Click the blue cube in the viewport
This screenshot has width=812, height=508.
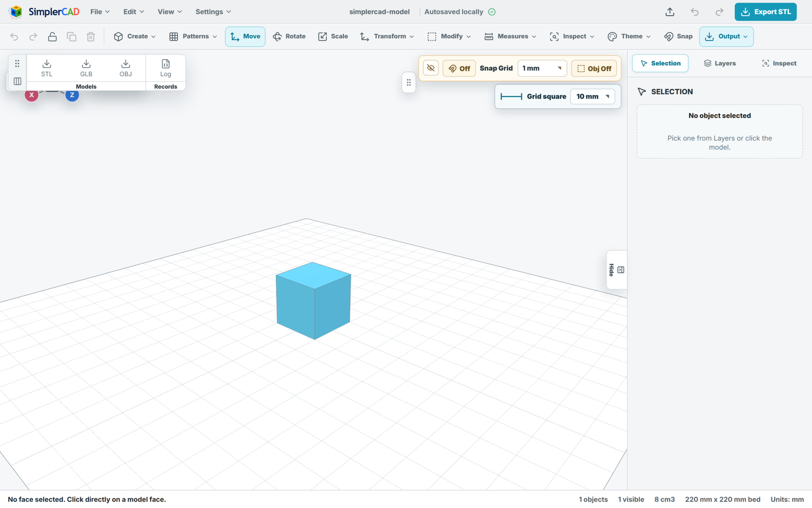pyautogui.click(x=314, y=301)
